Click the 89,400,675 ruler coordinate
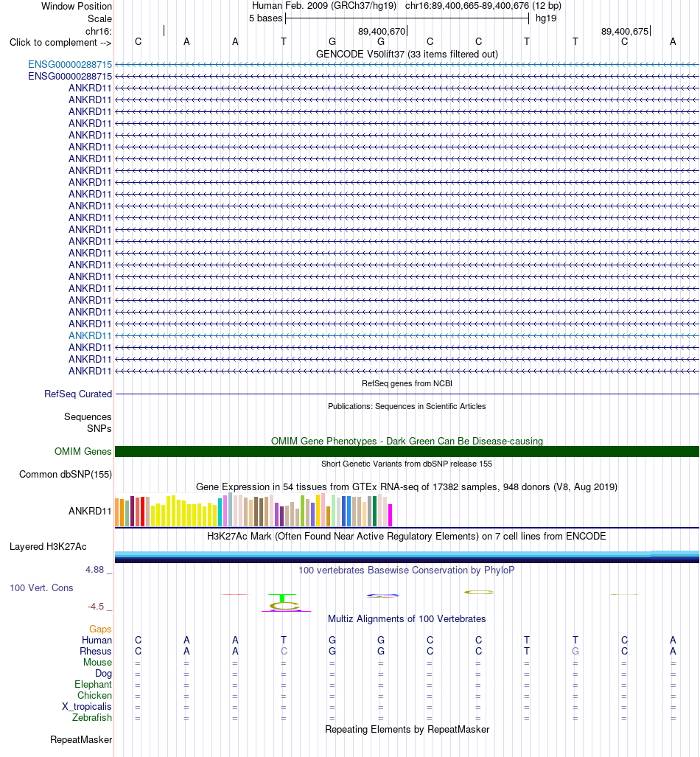Viewport: 700px width, 757px height. tap(625, 32)
